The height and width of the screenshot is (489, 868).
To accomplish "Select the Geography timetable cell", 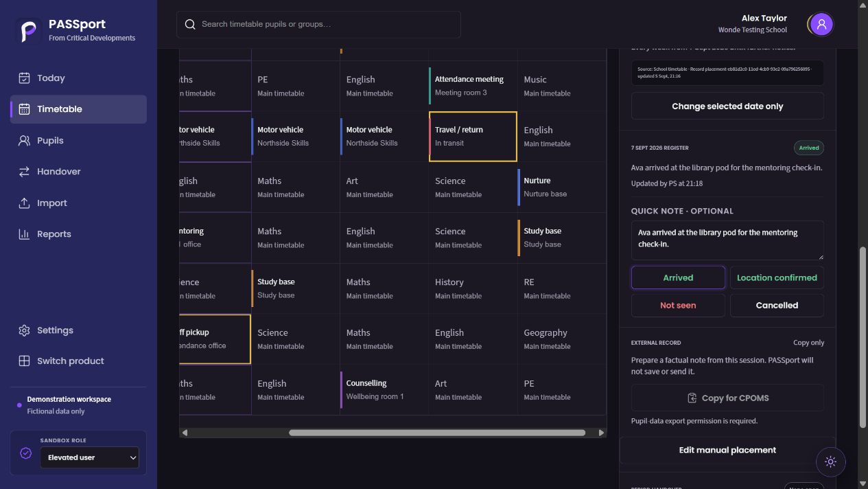I will point(562,339).
